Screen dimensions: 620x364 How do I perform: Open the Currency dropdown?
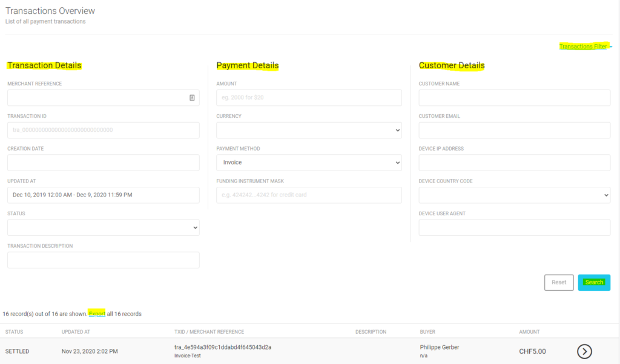click(309, 130)
